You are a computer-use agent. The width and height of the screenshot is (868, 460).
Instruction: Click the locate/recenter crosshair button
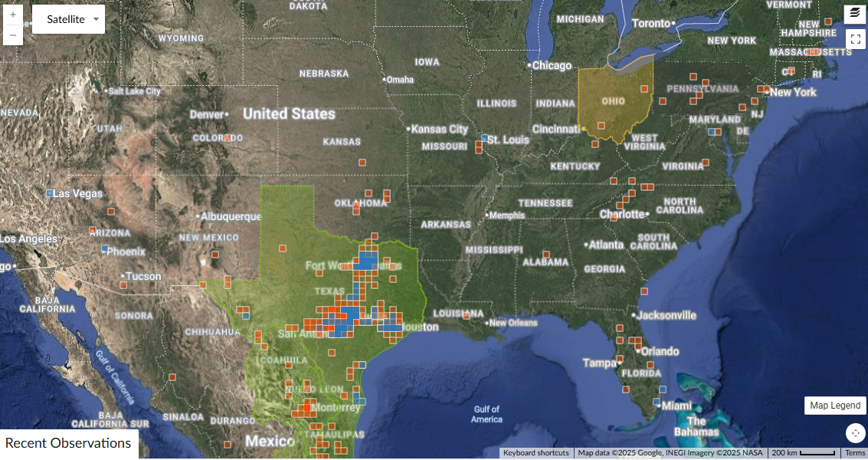(x=855, y=433)
